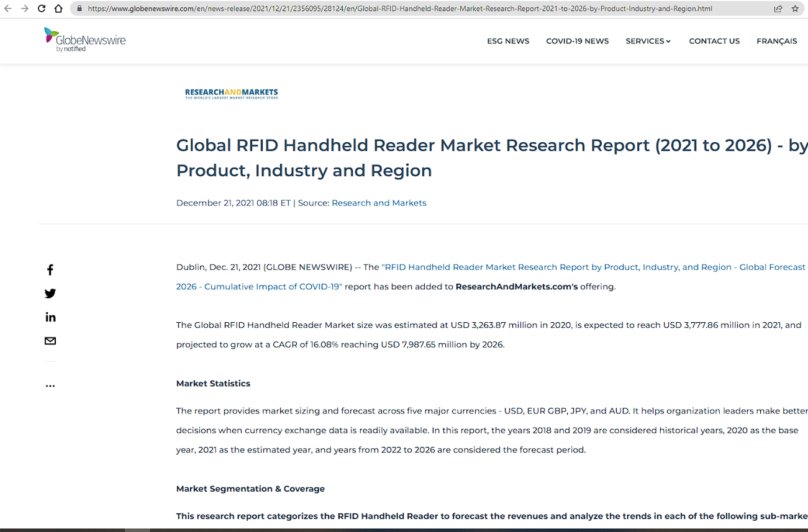
Task: Reload the page with the refresh icon
Action: point(42,9)
